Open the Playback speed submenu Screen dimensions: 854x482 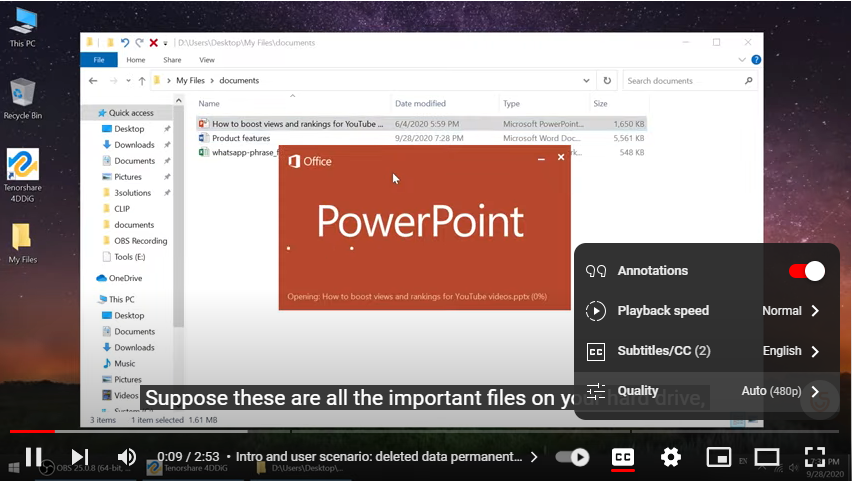pos(706,311)
